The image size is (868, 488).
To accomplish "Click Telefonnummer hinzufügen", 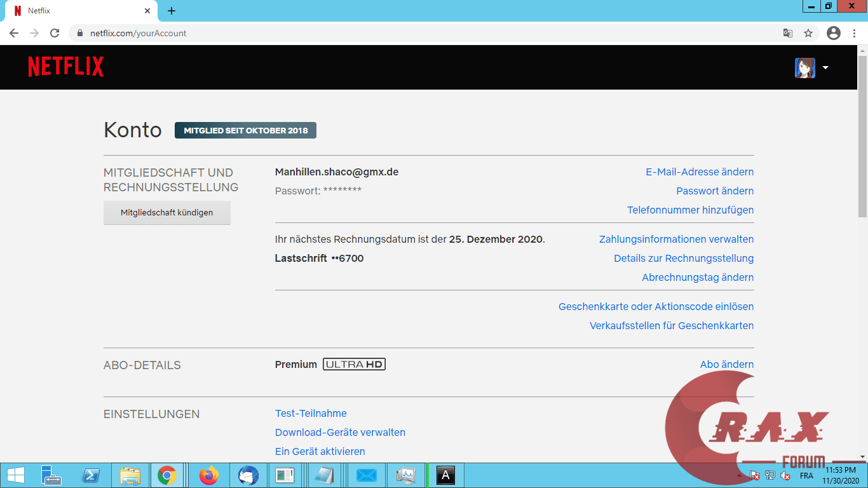I will (x=691, y=210).
